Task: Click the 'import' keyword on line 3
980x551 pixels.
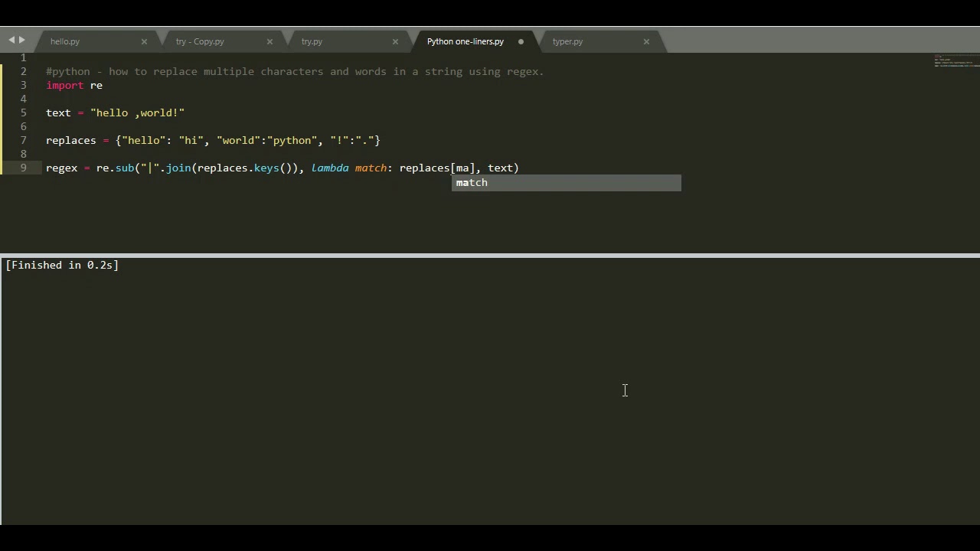Action: tap(65, 85)
